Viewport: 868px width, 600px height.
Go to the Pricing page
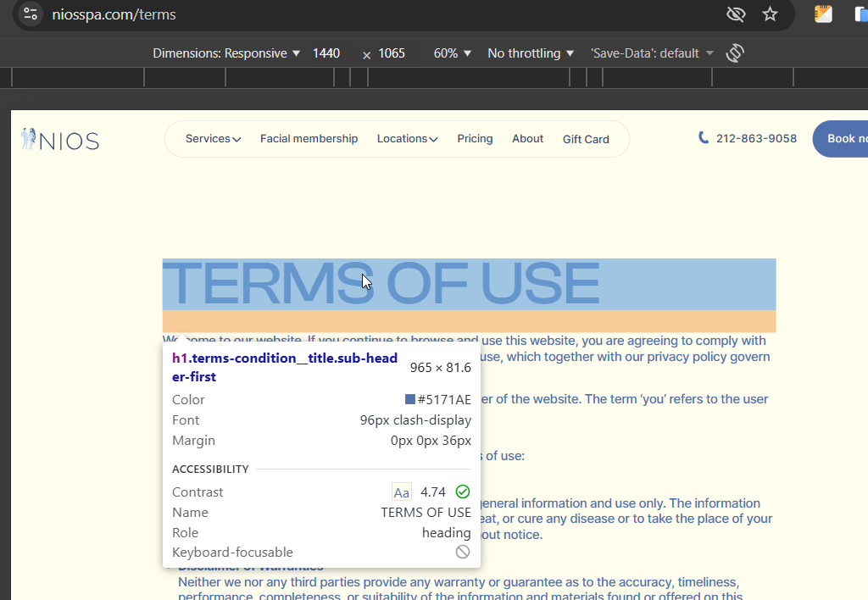click(x=475, y=139)
